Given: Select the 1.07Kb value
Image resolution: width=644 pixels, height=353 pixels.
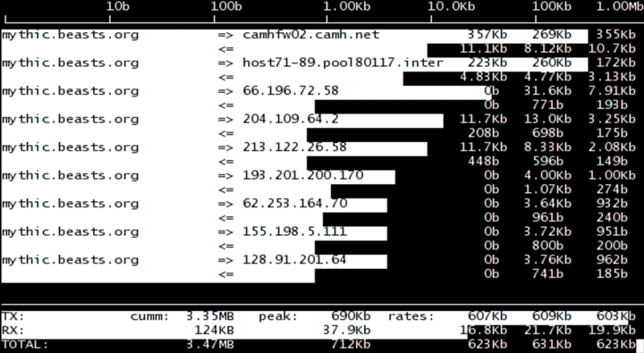Looking at the screenshot, I should point(547,189).
